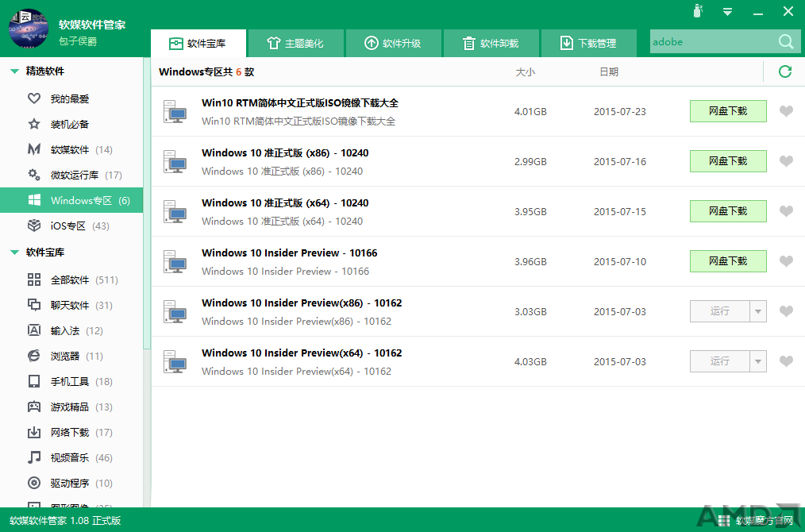Open the 'Windows 10 Insider Preview(x86) - 10162' title
Image resolution: width=805 pixels, height=532 pixels.
[x=302, y=303]
